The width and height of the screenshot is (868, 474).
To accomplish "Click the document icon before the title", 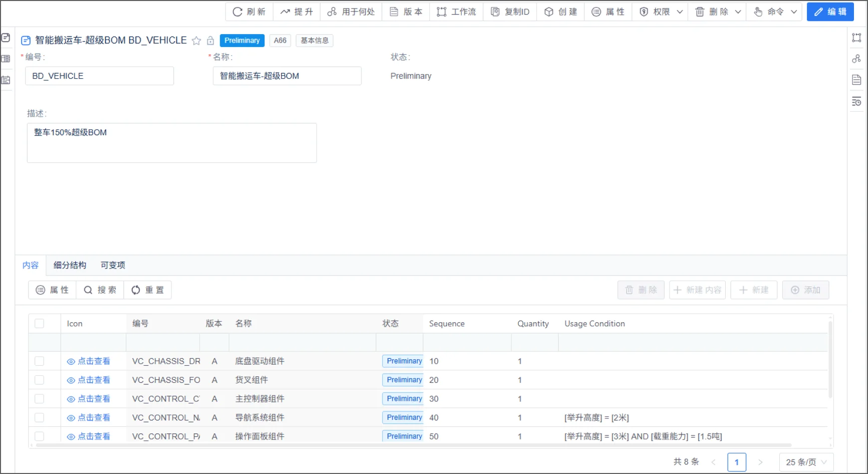I will [26, 41].
